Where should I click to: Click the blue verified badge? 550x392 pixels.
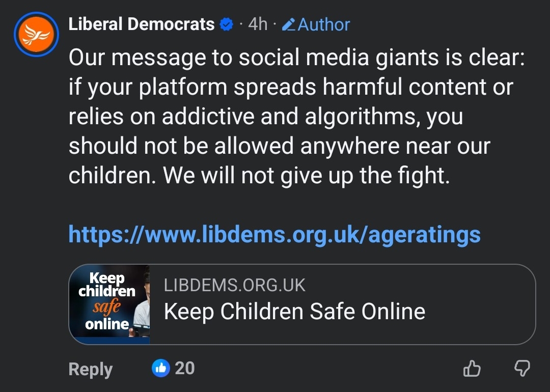pos(226,24)
